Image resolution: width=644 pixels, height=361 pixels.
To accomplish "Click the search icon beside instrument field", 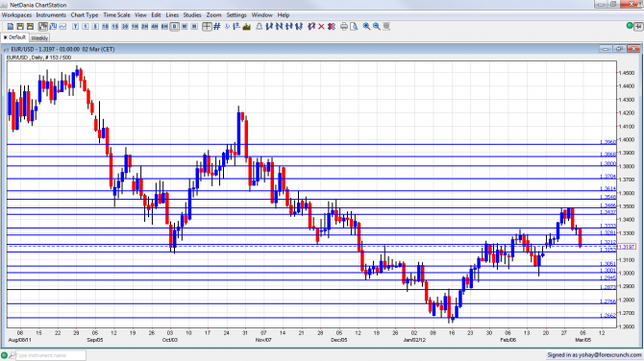I will [x=12, y=355].
